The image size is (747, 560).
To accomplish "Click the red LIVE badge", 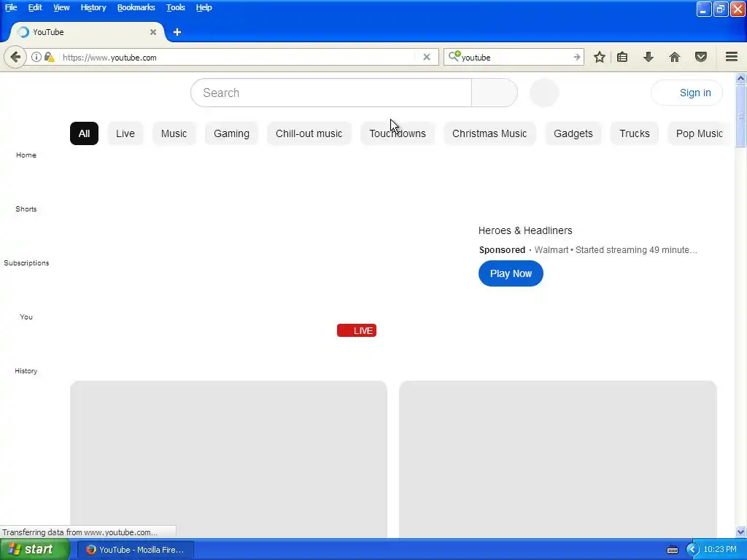I will (x=356, y=330).
